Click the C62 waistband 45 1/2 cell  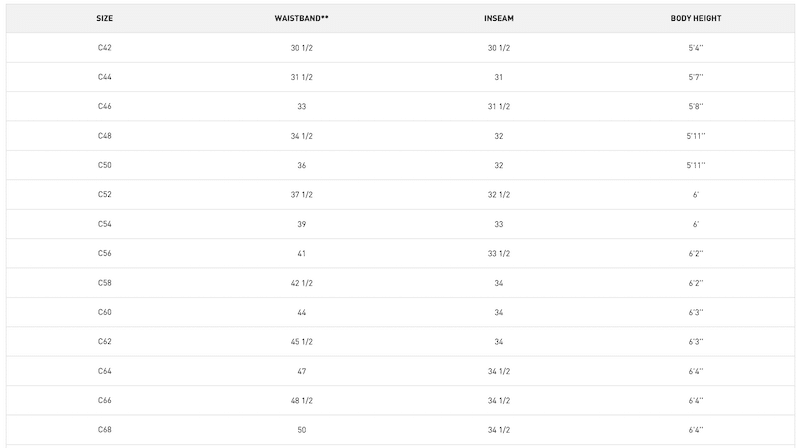click(302, 341)
